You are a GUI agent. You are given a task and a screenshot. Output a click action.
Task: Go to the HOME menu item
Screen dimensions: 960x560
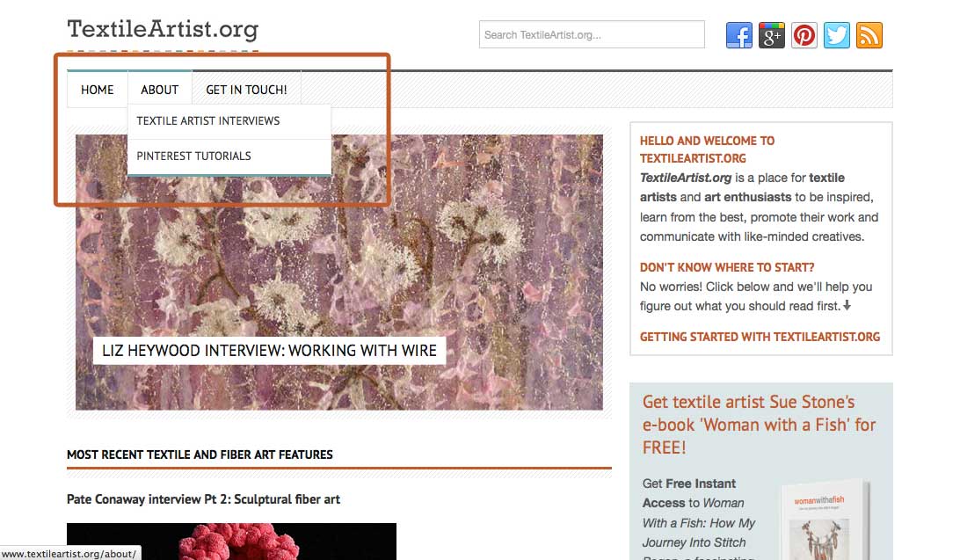[98, 90]
